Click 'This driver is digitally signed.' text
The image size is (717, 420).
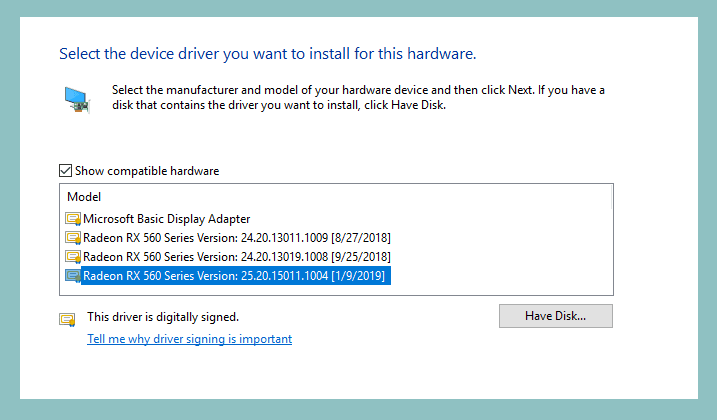(x=163, y=317)
